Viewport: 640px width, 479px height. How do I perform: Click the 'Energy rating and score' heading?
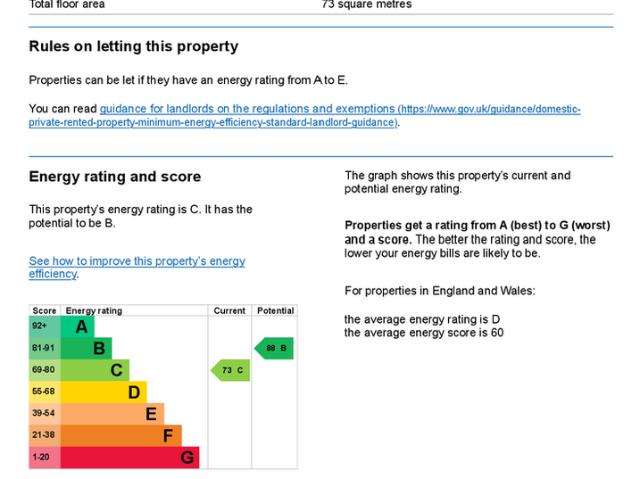pos(115,177)
